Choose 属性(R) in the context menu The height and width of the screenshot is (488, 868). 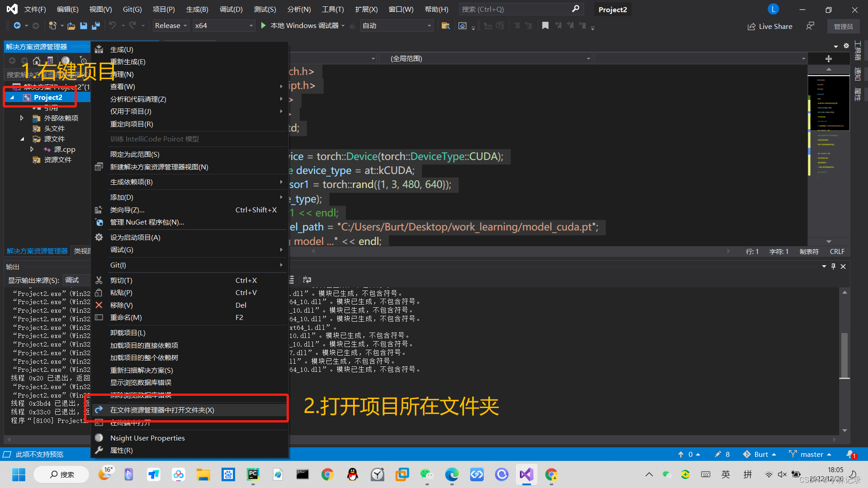click(121, 450)
